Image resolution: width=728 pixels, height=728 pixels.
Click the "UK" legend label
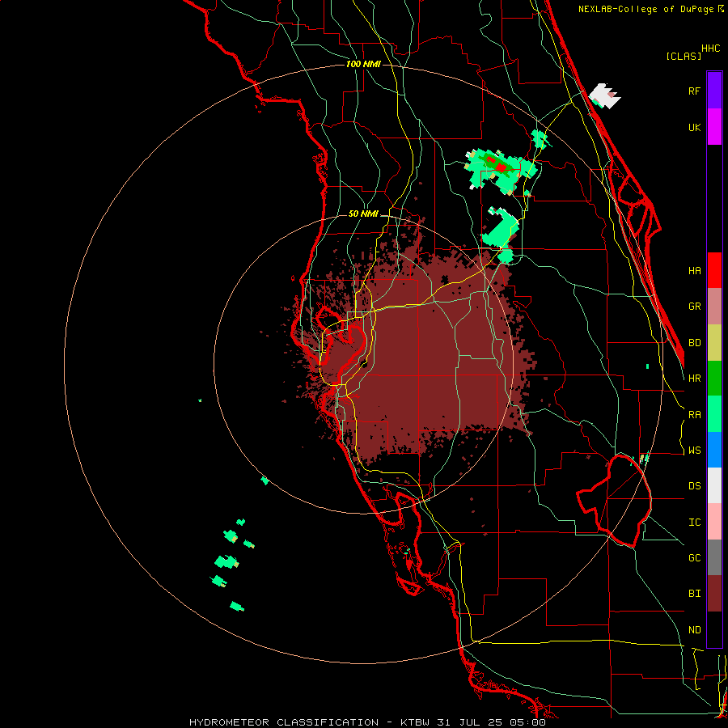point(695,128)
